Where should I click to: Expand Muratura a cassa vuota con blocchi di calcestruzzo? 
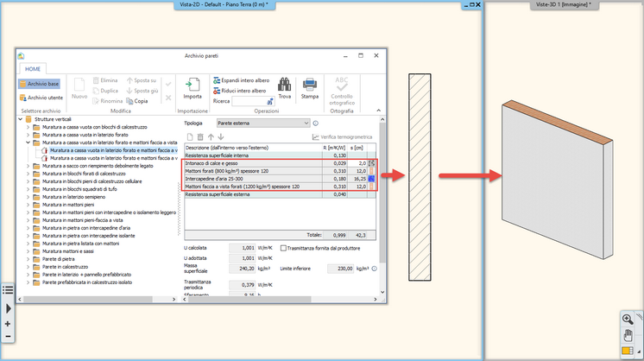28,127
